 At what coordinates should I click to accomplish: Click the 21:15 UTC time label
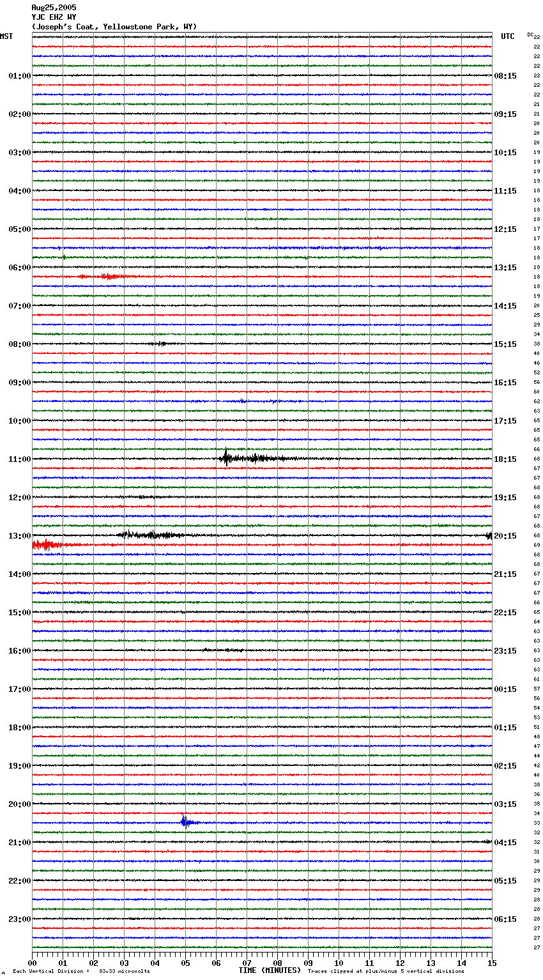tap(505, 574)
